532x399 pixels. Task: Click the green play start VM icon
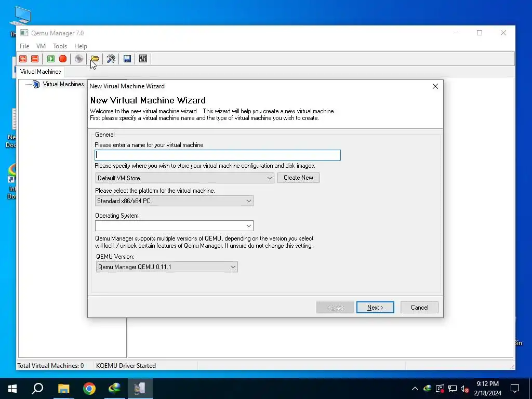pos(51,59)
